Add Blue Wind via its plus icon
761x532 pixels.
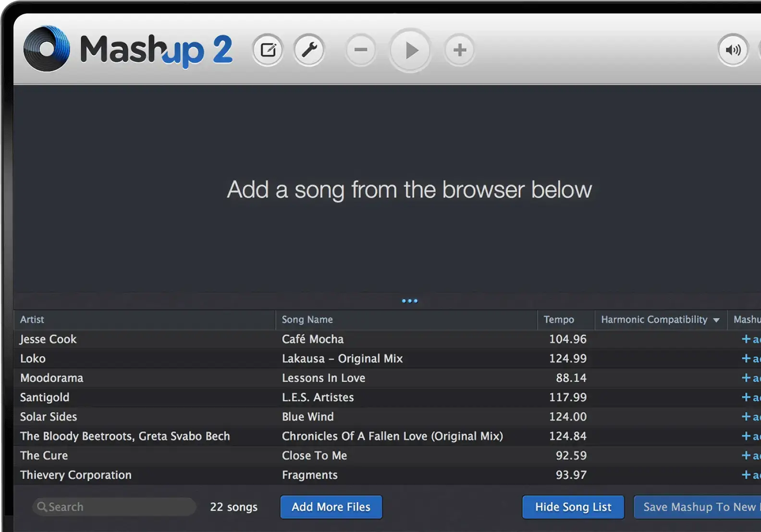coord(746,417)
